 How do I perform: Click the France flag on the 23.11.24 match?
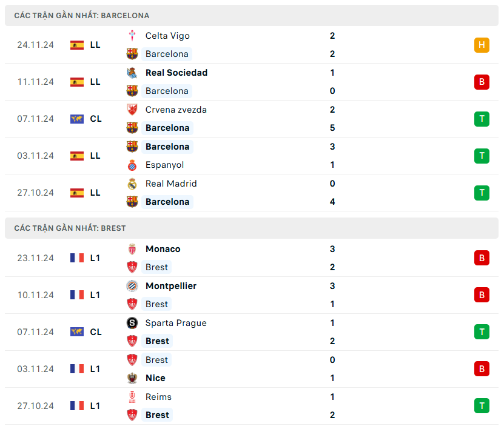coord(77,258)
